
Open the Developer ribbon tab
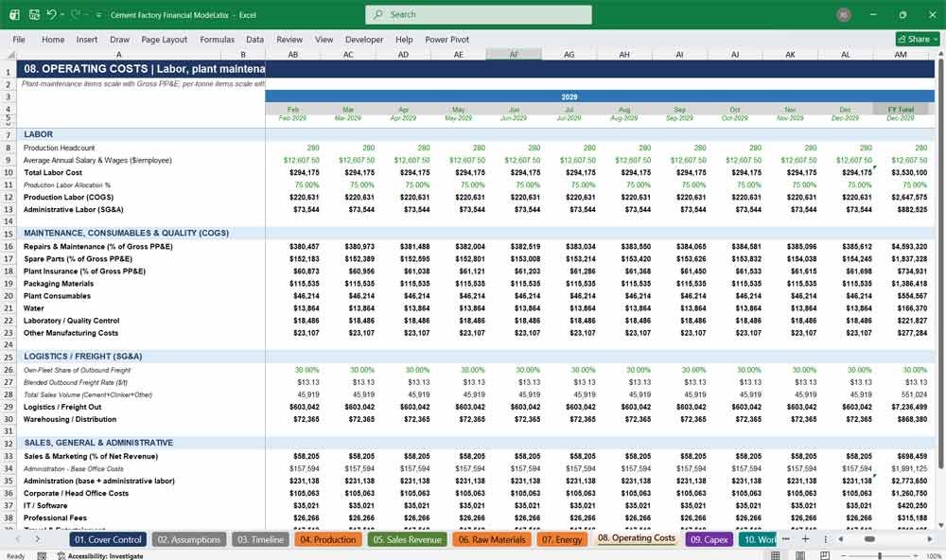[364, 39]
